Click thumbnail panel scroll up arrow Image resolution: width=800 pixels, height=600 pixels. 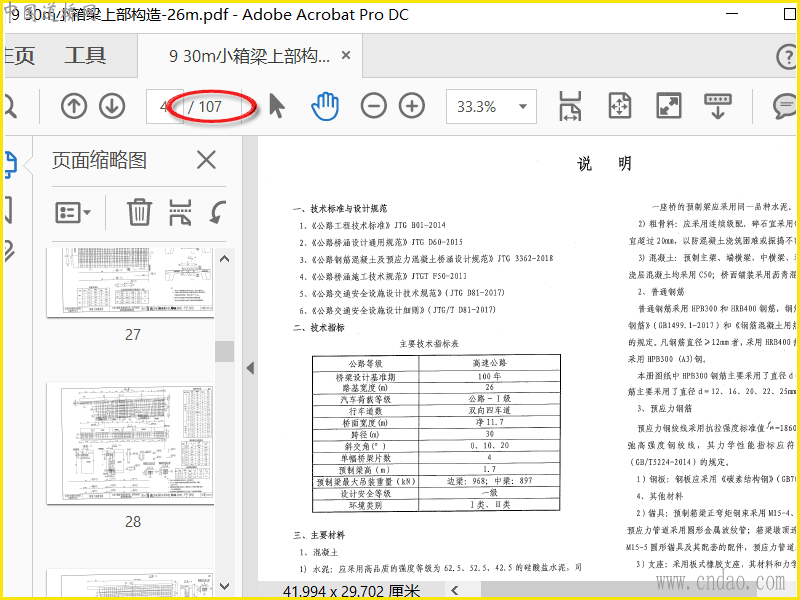[x=224, y=259]
